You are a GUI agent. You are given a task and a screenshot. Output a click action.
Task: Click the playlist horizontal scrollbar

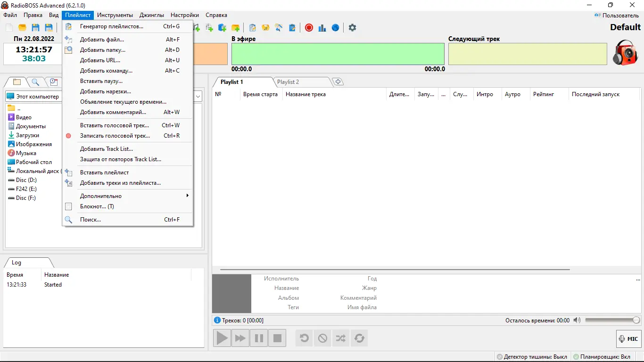395,270
